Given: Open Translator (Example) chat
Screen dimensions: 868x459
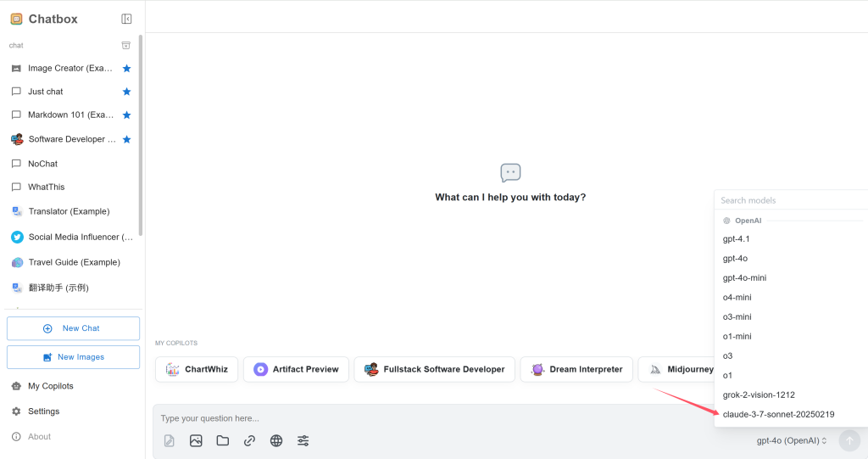Looking at the screenshot, I should point(70,211).
